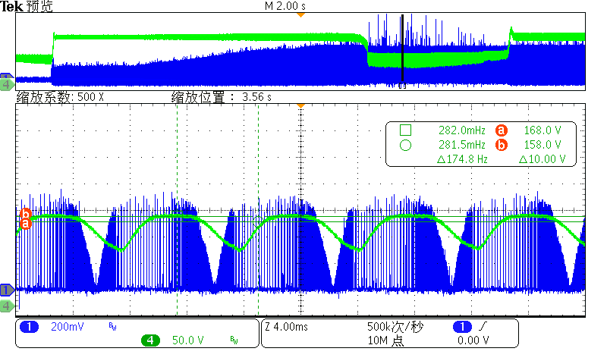Click the 281.5mHz cursor readout
This screenshot has height=364, width=607.
tap(462, 145)
